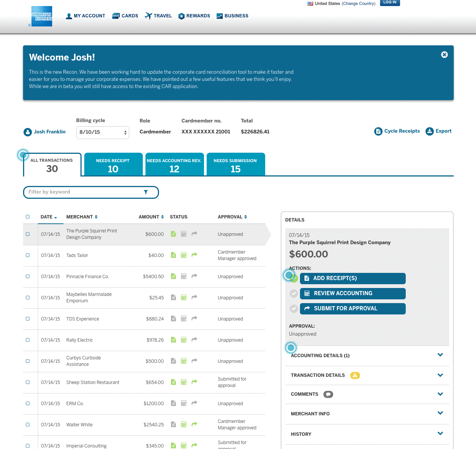Image resolution: width=476 pixels, height=449 pixels.
Task: Click warning icon beside Transaction Details
Action: click(x=355, y=375)
